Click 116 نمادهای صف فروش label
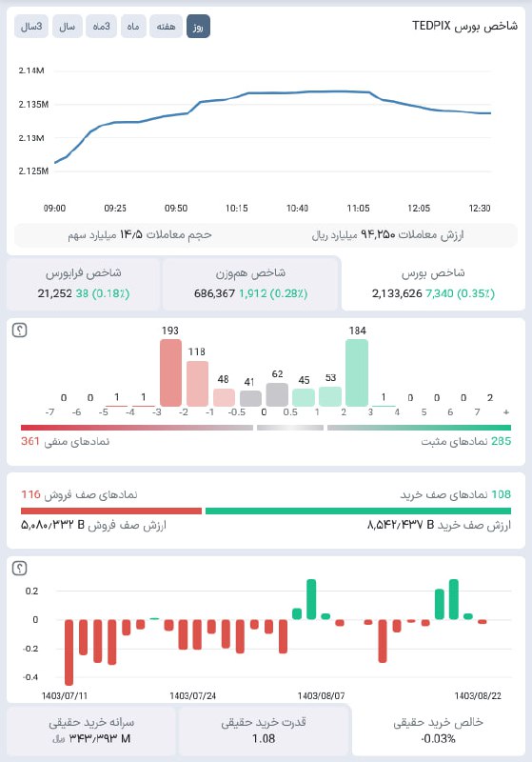This screenshot has height=762, width=532. pos(79,494)
